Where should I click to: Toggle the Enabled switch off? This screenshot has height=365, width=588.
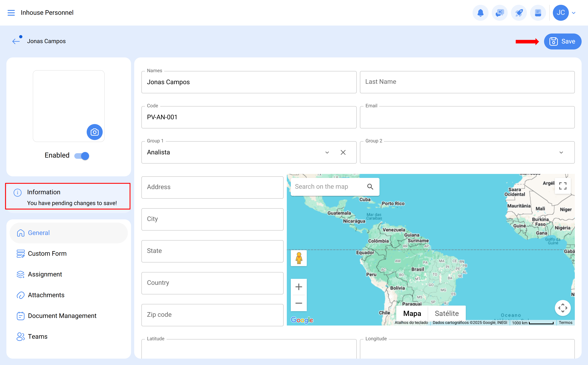pos(82,156)
